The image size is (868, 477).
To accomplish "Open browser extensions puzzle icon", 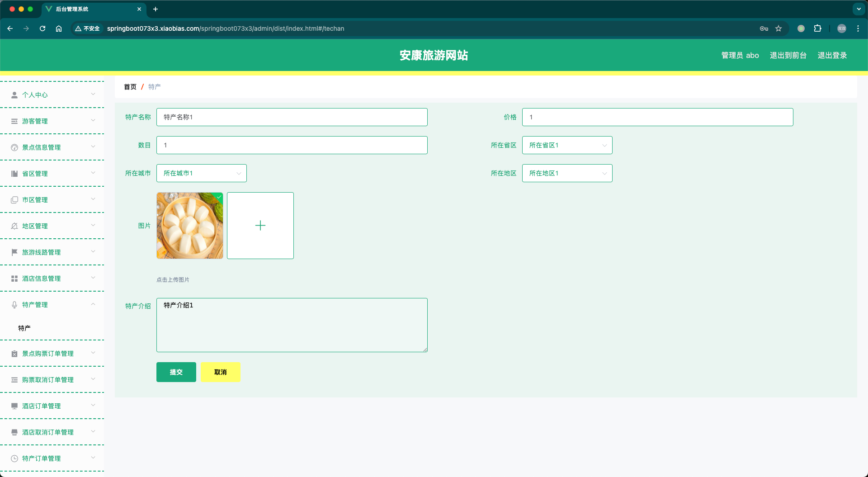I will (817, 28).
